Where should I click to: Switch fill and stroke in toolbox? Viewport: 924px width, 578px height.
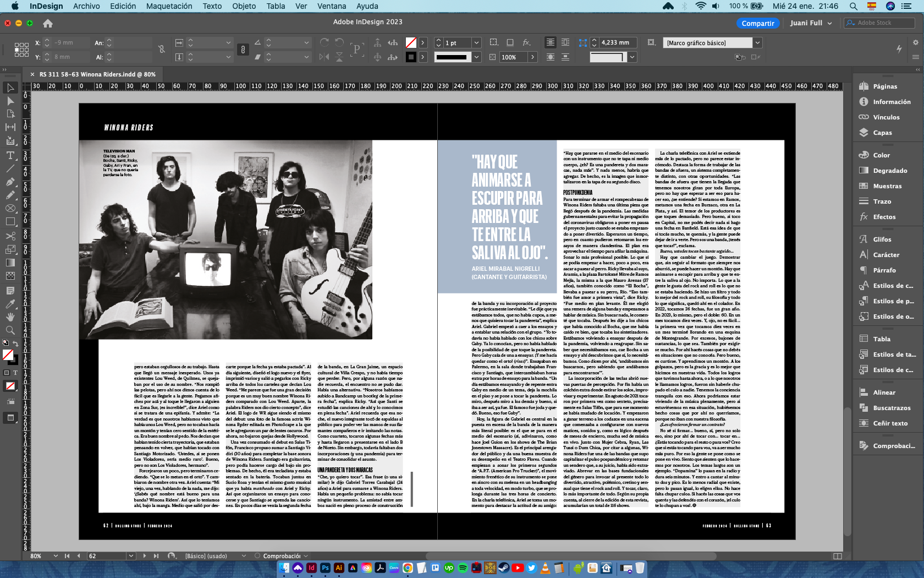tap(15, 343)
